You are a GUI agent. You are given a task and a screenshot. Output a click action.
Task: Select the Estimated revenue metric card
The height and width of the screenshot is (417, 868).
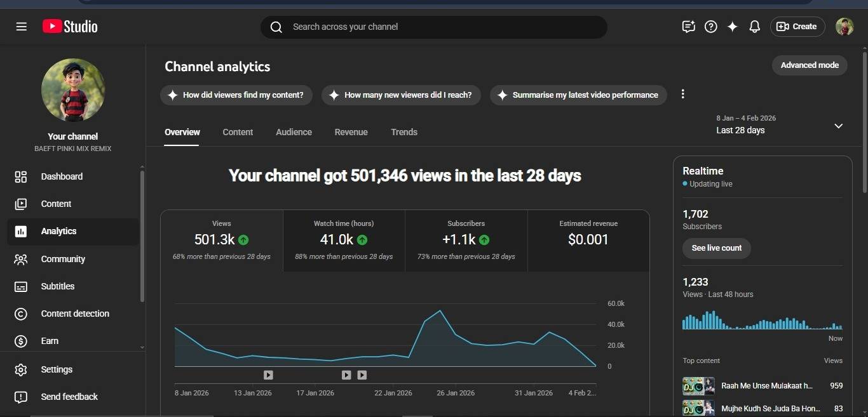(x=588, y=240)
